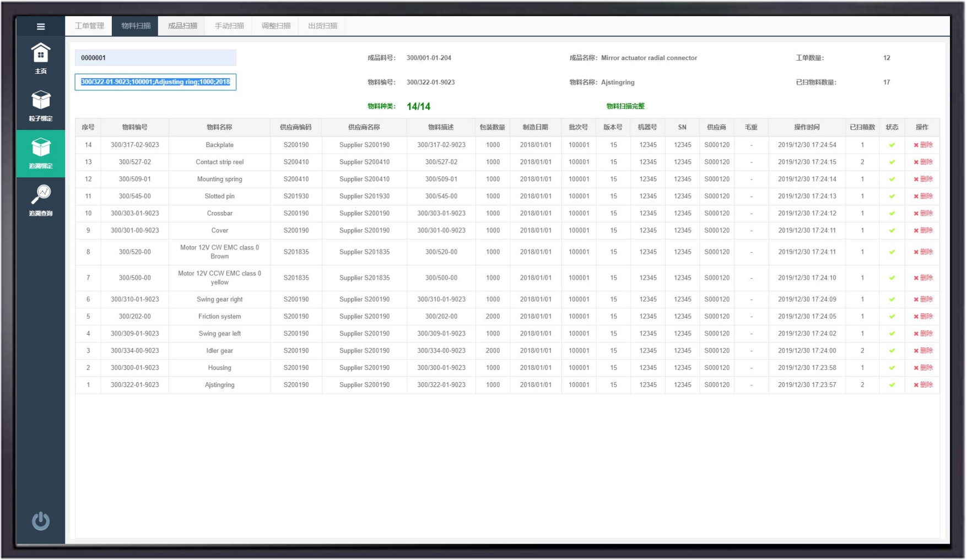Click the green status check in Friction system row

[892, 316]
